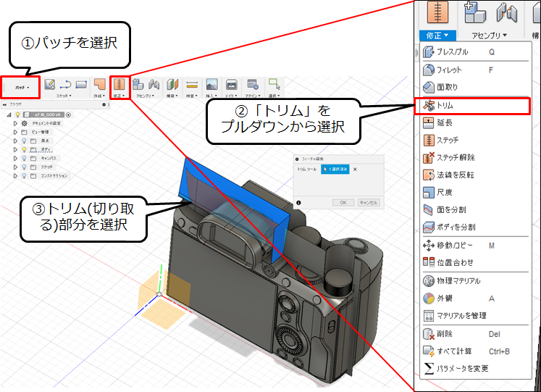This screenshot has width=541, height=392.
Task: Click the Create Sketch icon in the ribbon
Action: tap(49, 85)
